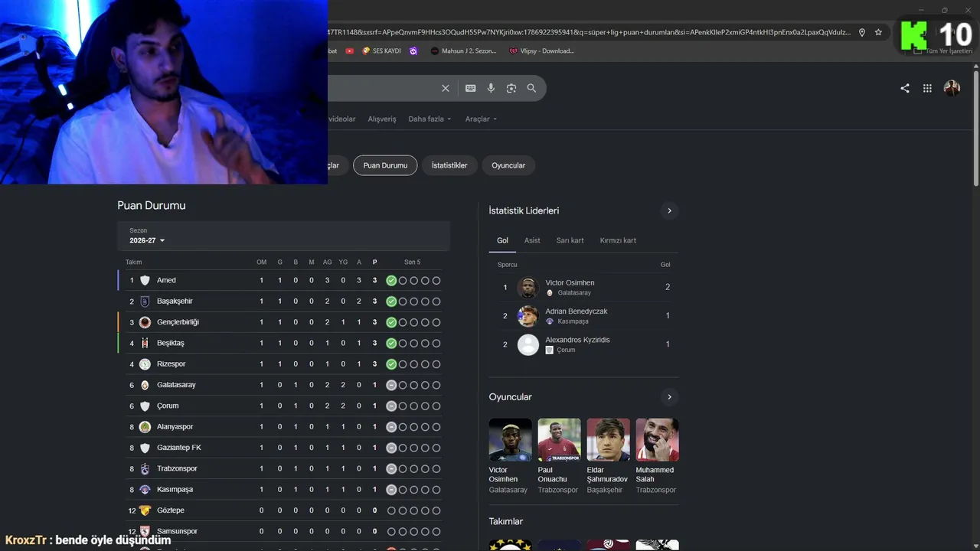Image resolution: width=980 pixels, height=551 pixels.
Task: Switch to the Kırmızı kart tab
Action: pos(618,240)
